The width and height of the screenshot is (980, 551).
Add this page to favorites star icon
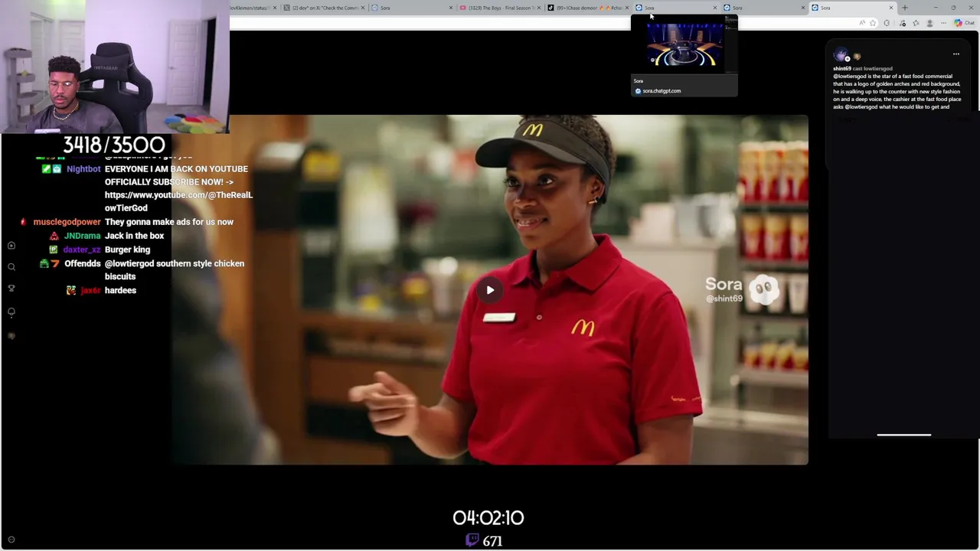(x=873, y=23)
